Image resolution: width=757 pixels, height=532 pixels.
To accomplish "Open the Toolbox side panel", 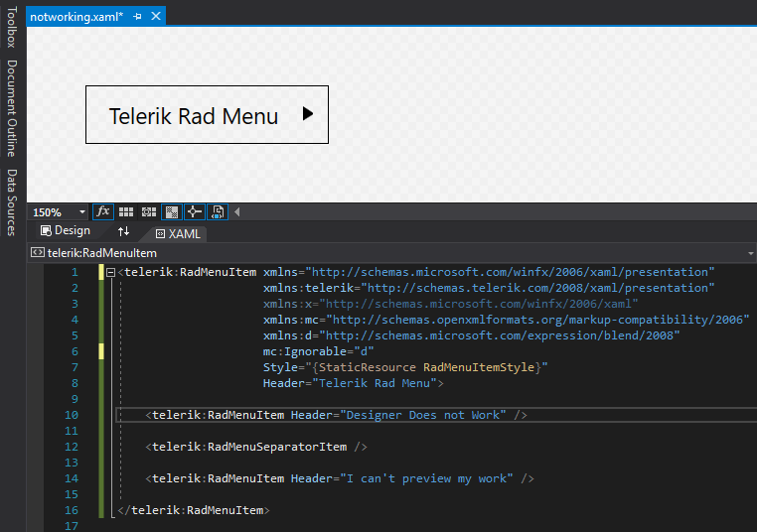I will (x=12, y=27).
